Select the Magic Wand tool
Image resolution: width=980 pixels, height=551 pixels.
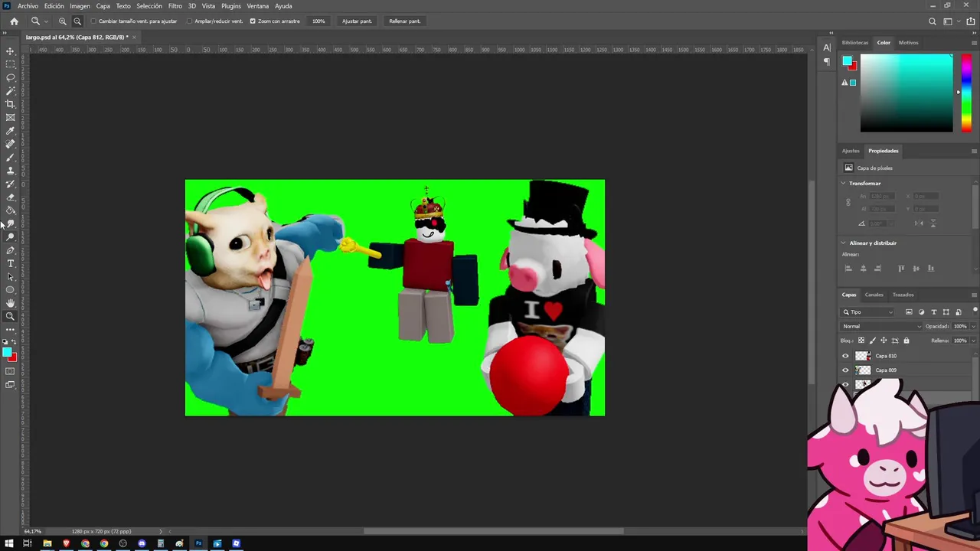pos(11,91)
